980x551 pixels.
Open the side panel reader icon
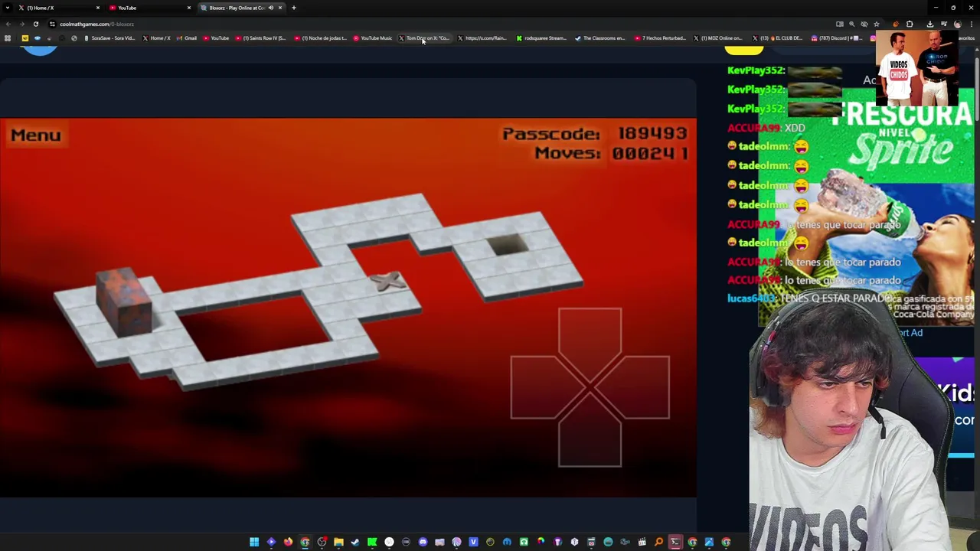[x=840, y=24]
